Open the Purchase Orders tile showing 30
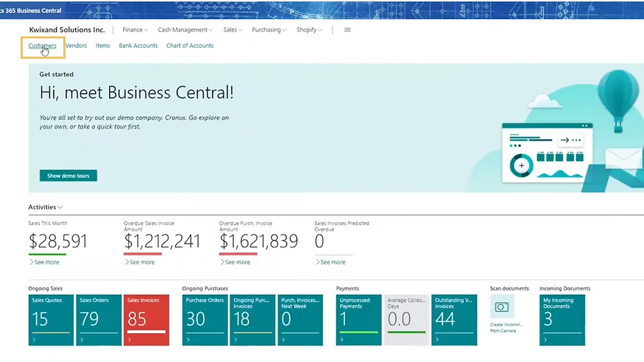 pos(205,320)
